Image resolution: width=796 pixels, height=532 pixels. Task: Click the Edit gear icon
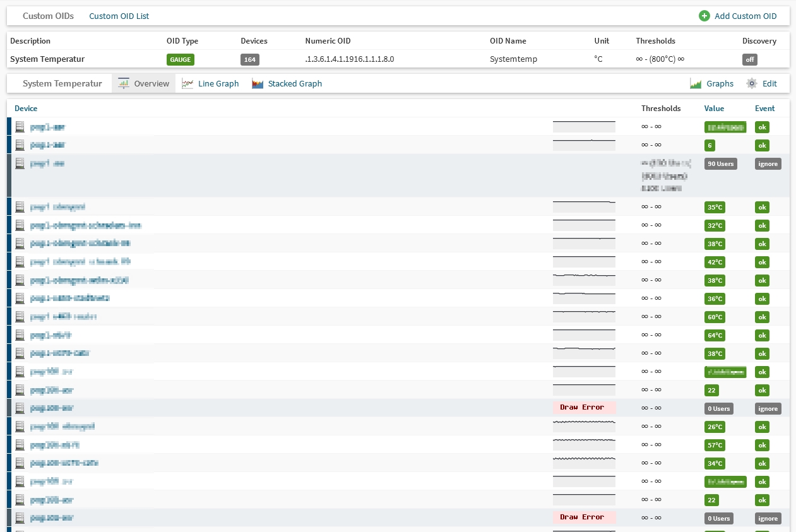(x=752, y=83)
